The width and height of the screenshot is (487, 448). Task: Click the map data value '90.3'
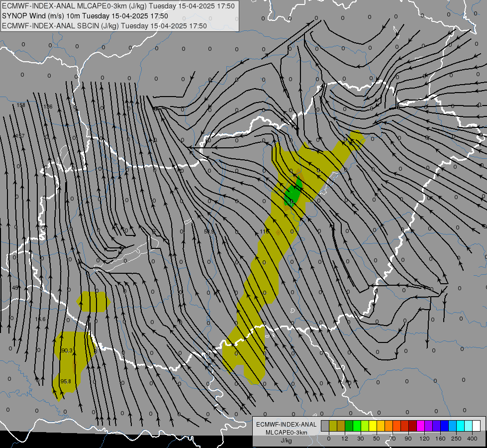(67, 350)
